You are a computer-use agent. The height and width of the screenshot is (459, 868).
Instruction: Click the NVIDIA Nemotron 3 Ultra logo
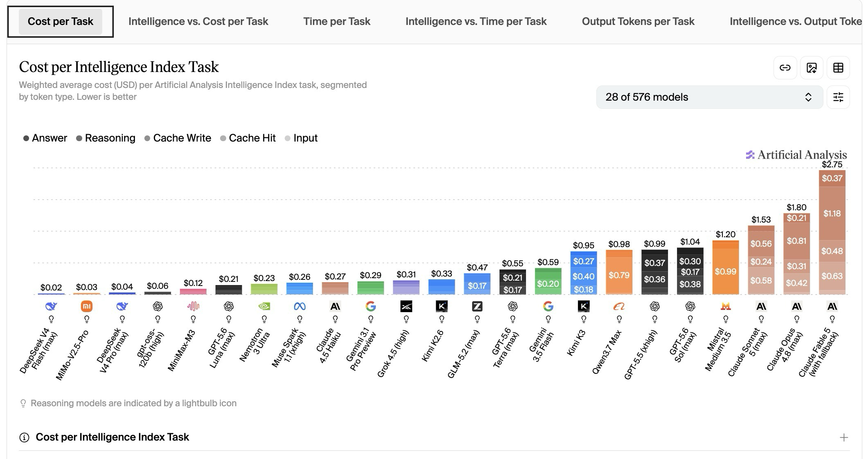[264, 306]
